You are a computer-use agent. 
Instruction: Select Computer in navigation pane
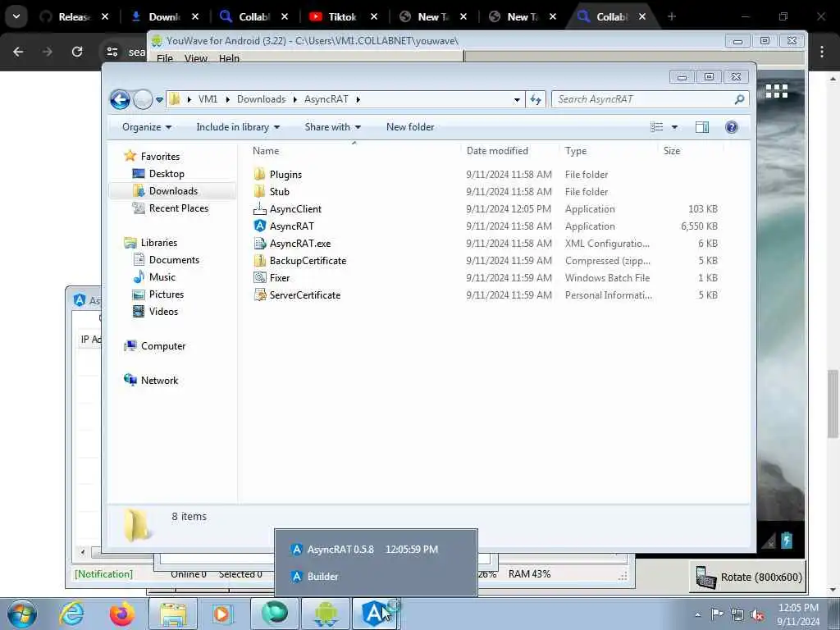point(163,346)
